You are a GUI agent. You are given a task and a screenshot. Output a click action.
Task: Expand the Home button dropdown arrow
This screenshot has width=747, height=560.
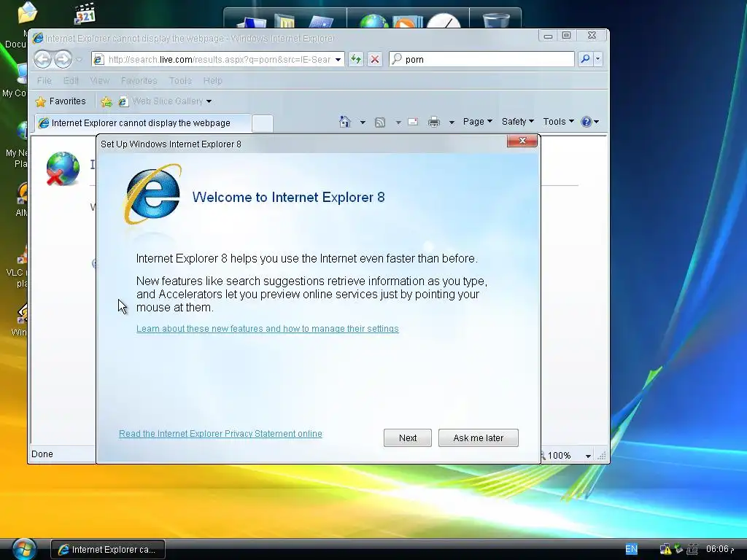(x=363, y=122)
